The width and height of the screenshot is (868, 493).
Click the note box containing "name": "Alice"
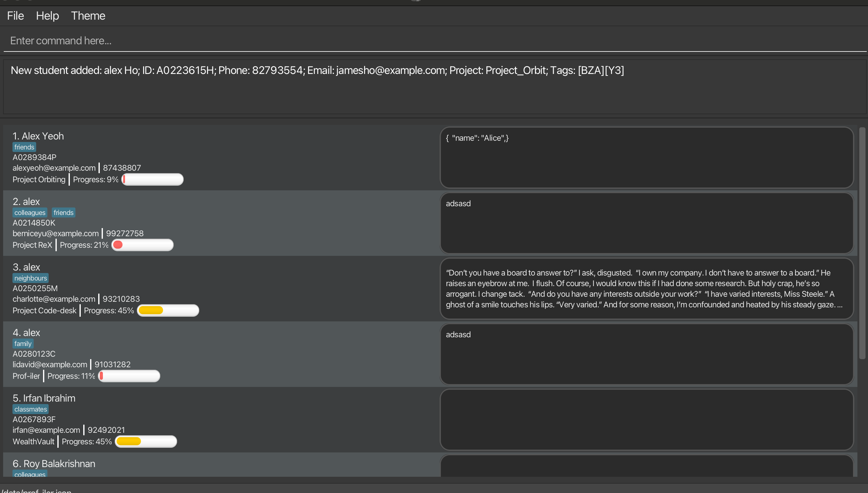click(x=647, y=158)
